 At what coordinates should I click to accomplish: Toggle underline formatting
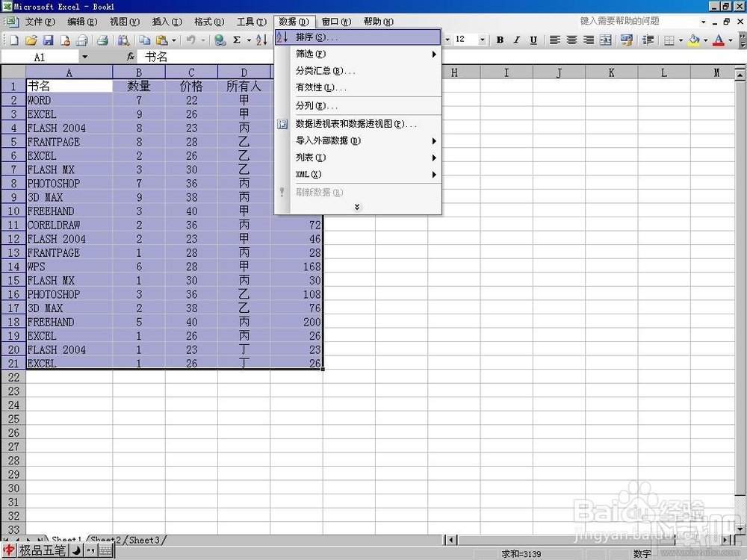(x=533, y=40)
